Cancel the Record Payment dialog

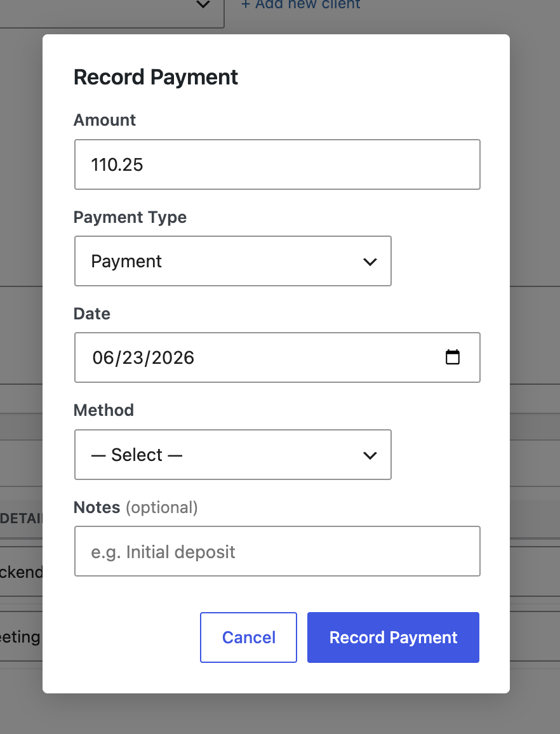[249, 637]
